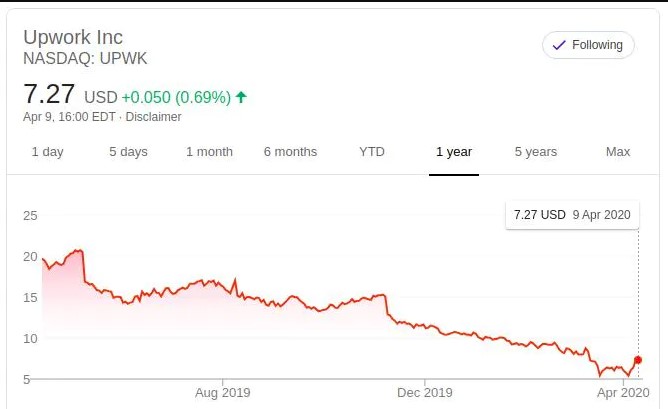Toggle the Following button
Image resolution: width=668 pixels, height=409 pixels.
pos(588,45)
